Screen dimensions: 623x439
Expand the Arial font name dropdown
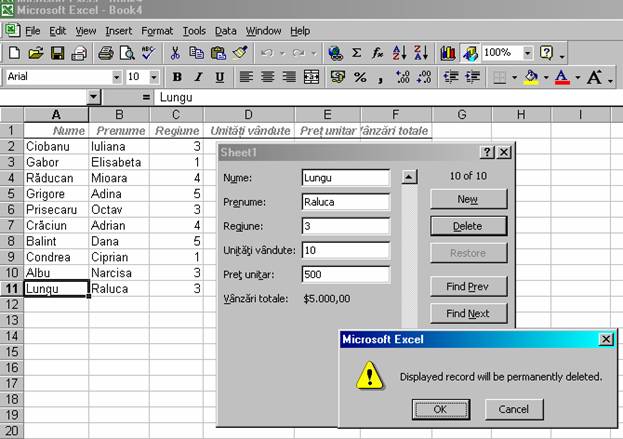pyautogui.click(x=113, y=77)
